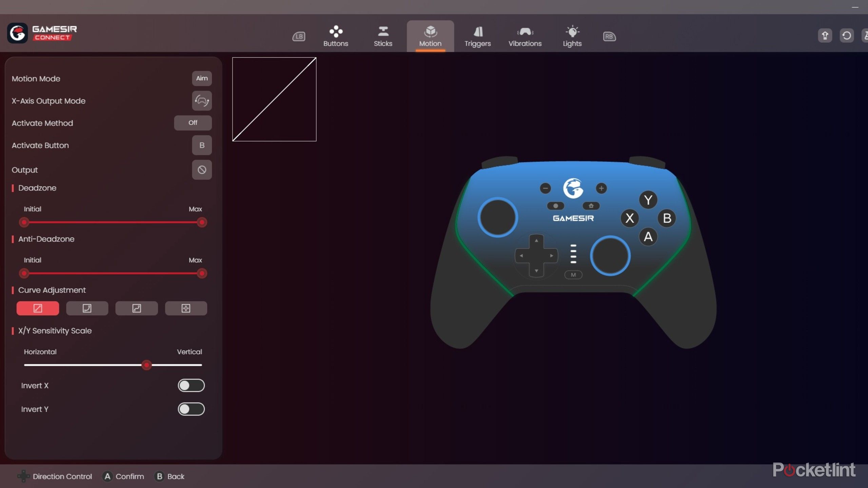Toggle the Invert X switch
Image resolution: width=868 pixels, height=488 pixels.
pyautogui.click(x=191, y=385)
